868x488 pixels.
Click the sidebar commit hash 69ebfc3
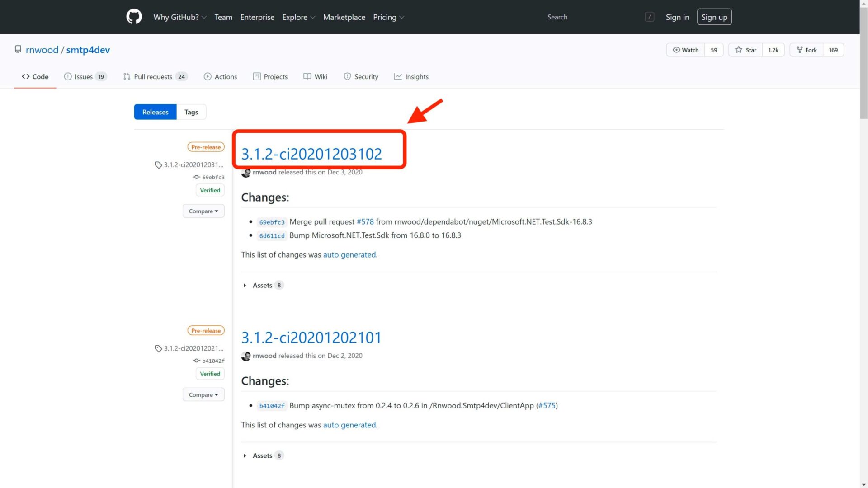click(x=213, y=177)
